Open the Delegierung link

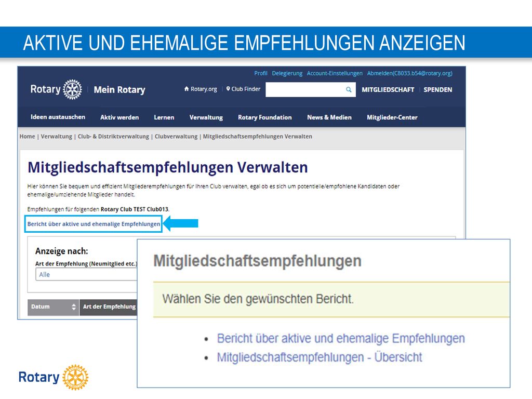point(287,73)
